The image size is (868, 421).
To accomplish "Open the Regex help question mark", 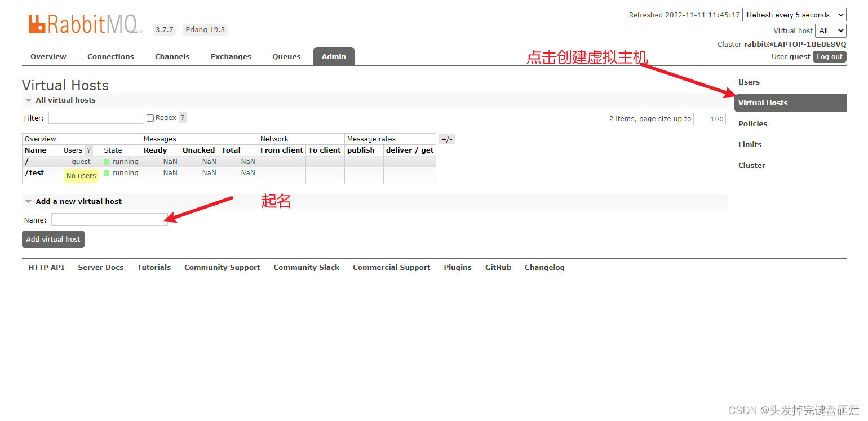I will click(183, 118).
